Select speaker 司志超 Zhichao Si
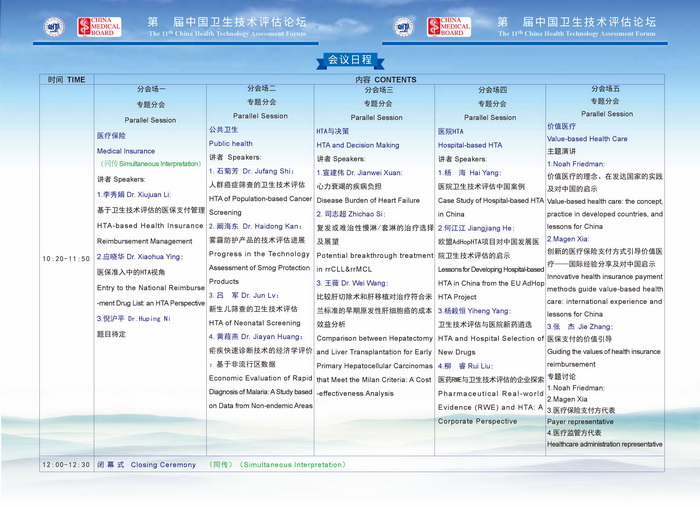Image resolution: width=700 pixels, height=507 pixels. coord(351,214)
